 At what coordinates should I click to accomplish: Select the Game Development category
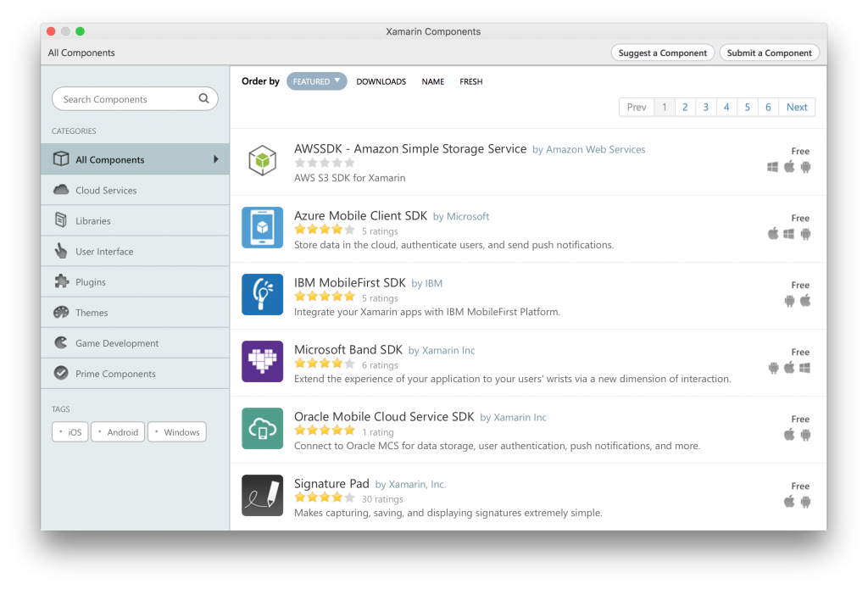[135, 342]
